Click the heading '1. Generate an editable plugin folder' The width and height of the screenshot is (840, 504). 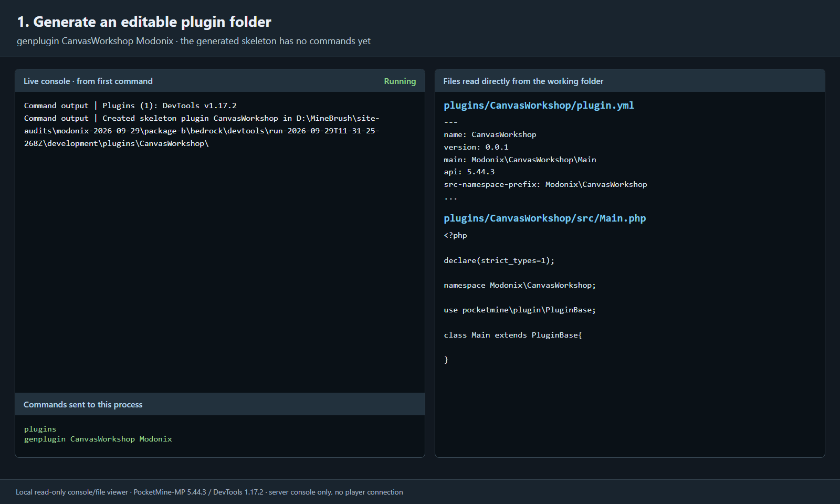[144, 22]
